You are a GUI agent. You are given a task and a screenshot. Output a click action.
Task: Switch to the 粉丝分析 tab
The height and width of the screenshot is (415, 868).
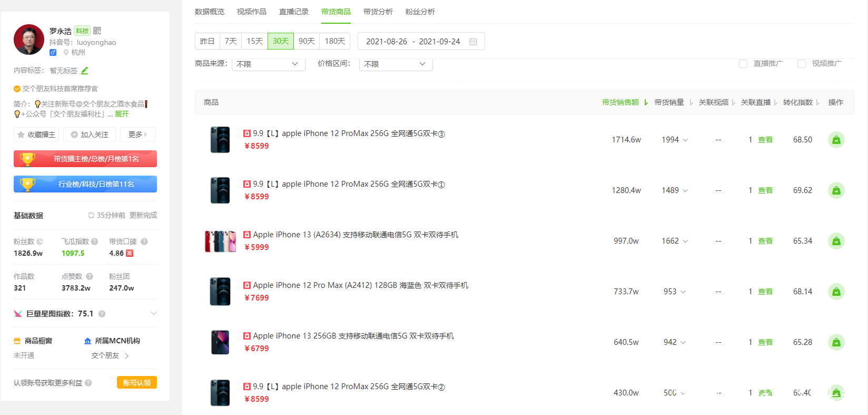[x=420, y=12]
